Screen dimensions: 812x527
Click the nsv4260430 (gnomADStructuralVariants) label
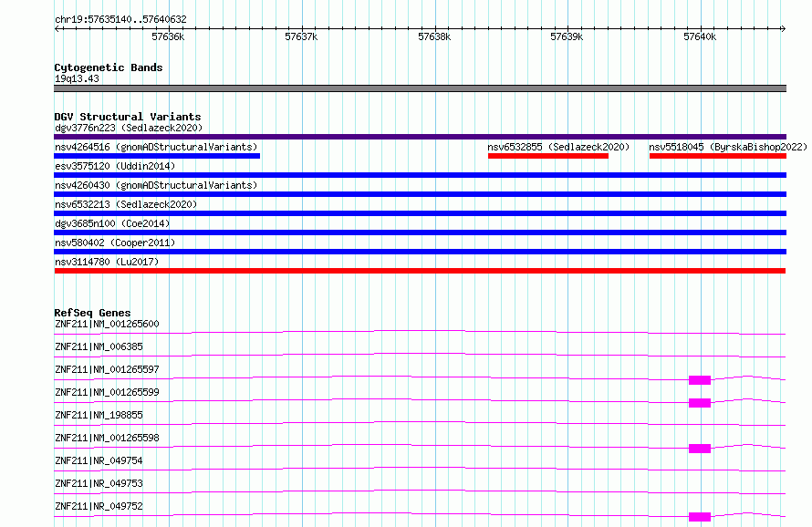pyautogui.click(x=156, y=185)
